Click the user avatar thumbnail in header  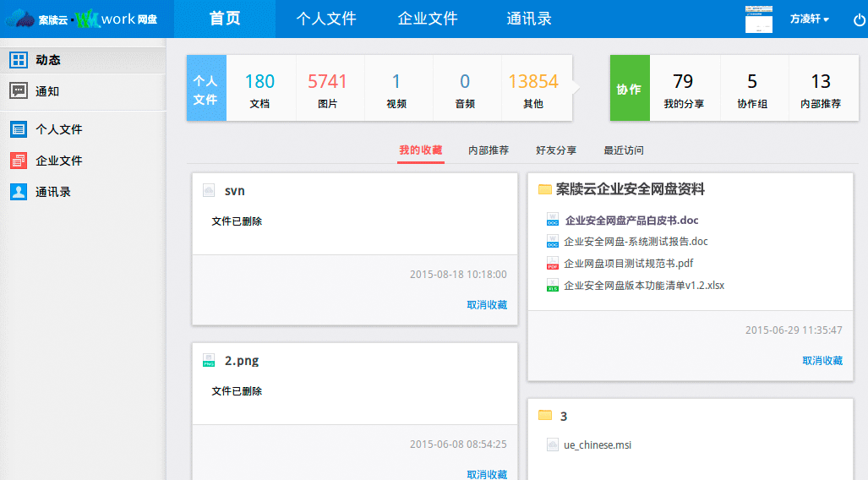click(x=758, y=19)
